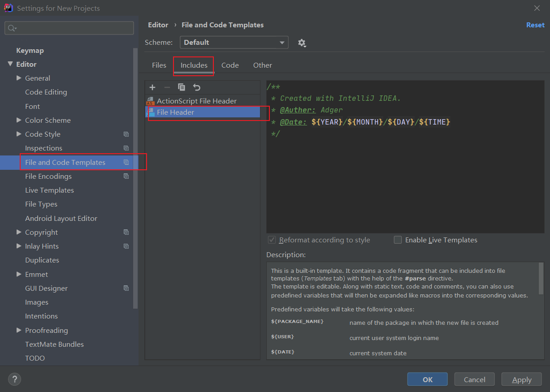Screen dimensions: 550x392
Task: Expand the Copyright node
Action: [19, 232]
